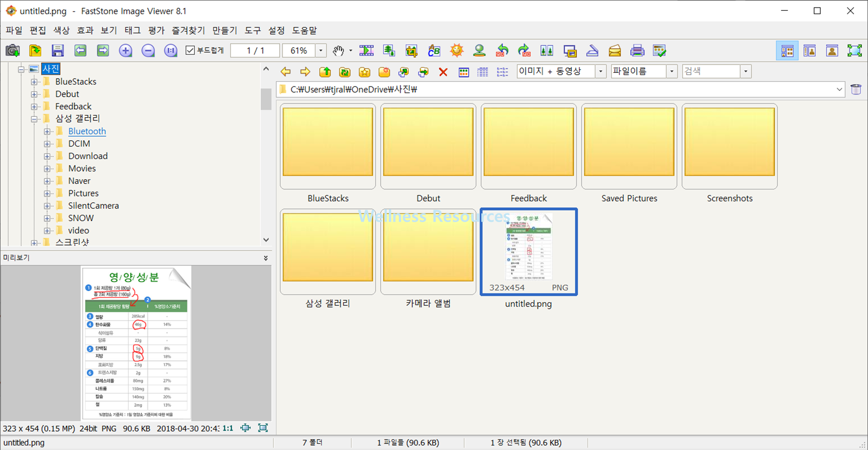The width and height of the screenshot is (868, 450).
Task: Collapse the 사진 root tree node
Action: 20,69
